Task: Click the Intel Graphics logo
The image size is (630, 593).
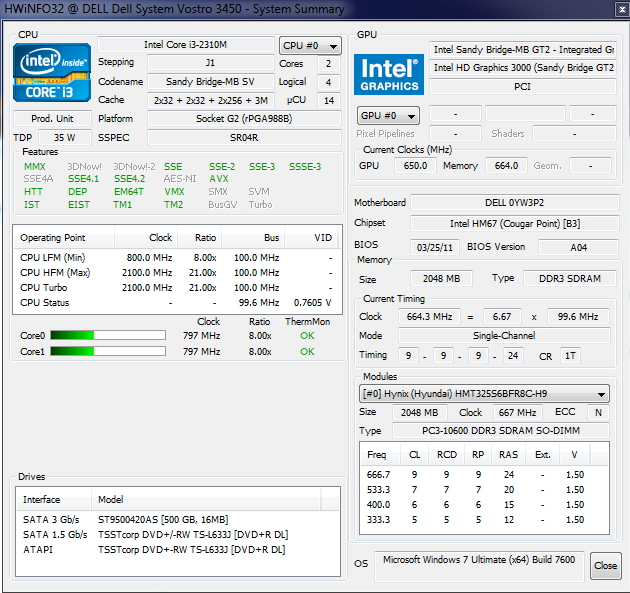Action: pos(389,74)
